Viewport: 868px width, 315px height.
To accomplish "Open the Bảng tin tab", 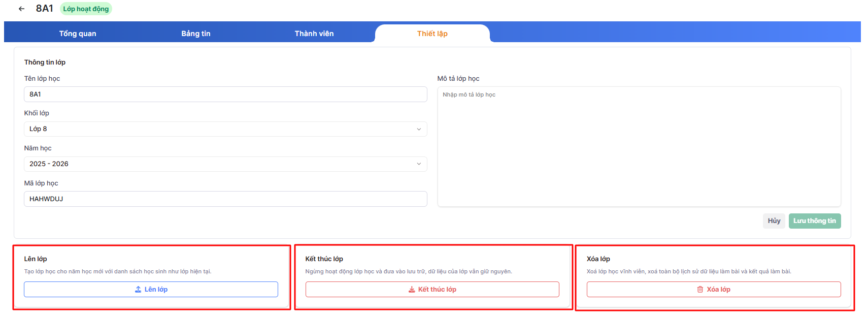I will click(x=196, y=34).
